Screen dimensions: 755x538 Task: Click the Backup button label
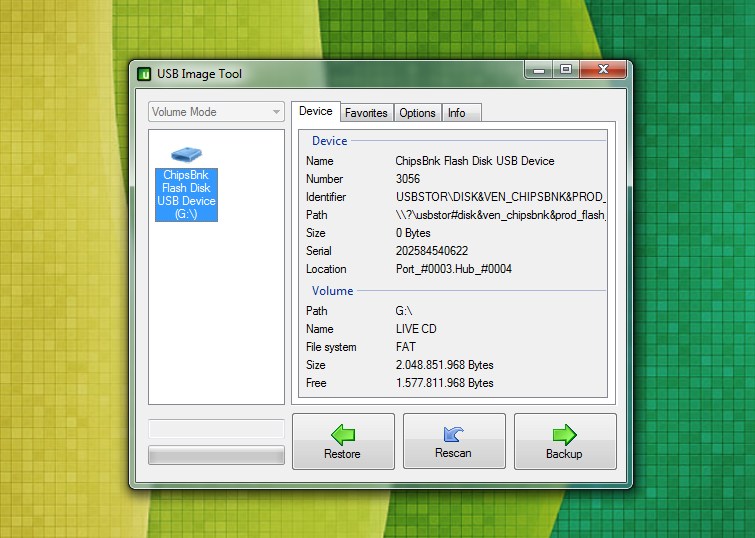564,454
